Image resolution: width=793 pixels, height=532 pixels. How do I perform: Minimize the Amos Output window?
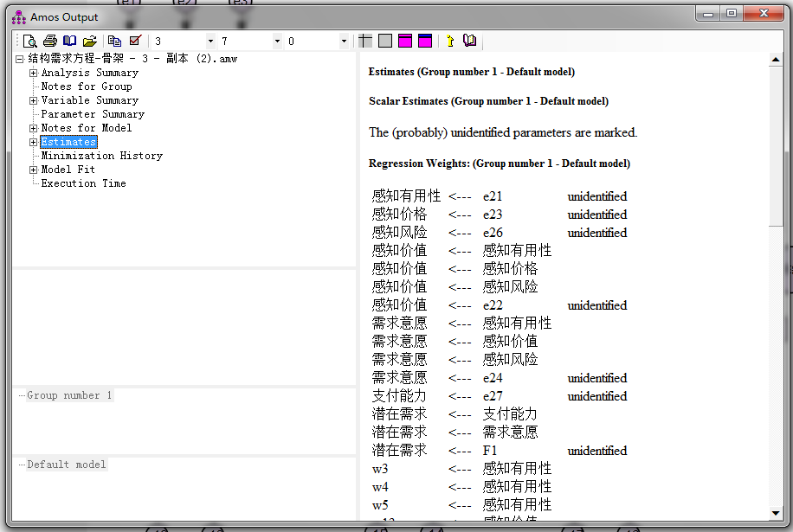[x=708, y=14]
